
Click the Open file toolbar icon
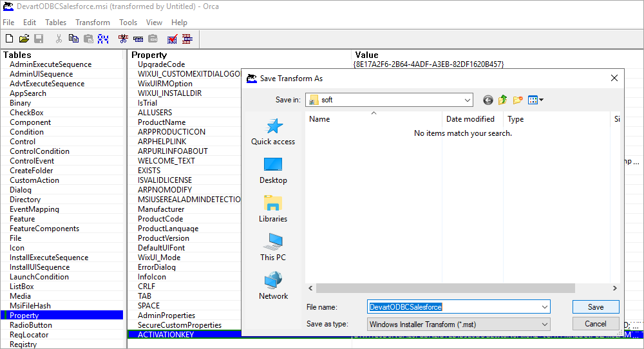pos(24,39)
